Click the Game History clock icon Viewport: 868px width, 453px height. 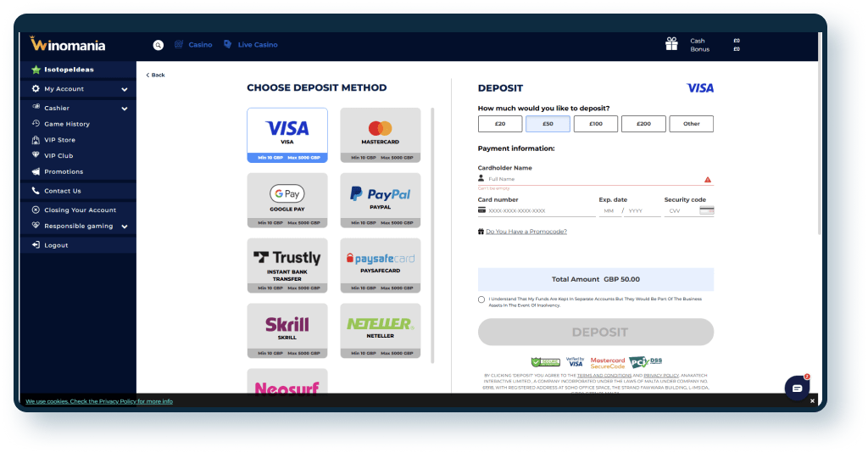pos(36,124)
